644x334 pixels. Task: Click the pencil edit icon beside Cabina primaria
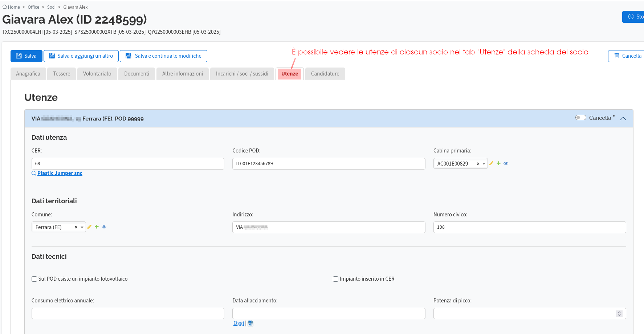[x=491, y=163]
